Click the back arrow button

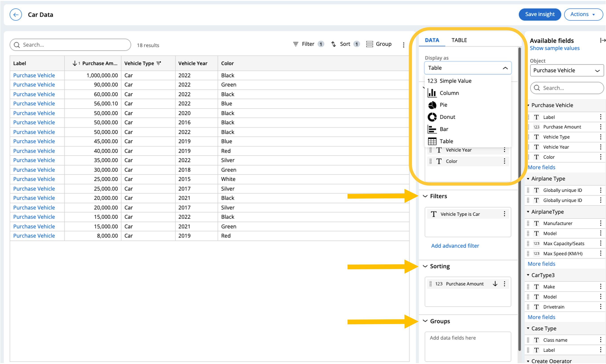tap(15, 14)
